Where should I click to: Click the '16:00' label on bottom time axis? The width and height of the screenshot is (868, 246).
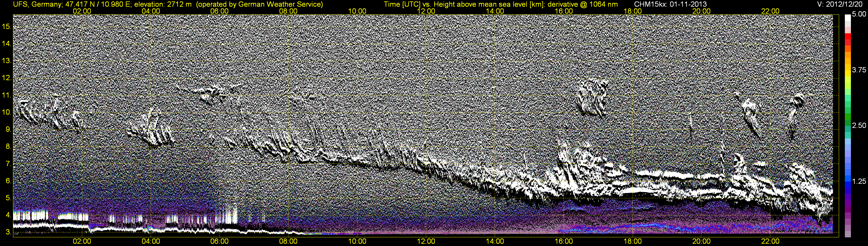pyautogui.click(x=564, y=241)
